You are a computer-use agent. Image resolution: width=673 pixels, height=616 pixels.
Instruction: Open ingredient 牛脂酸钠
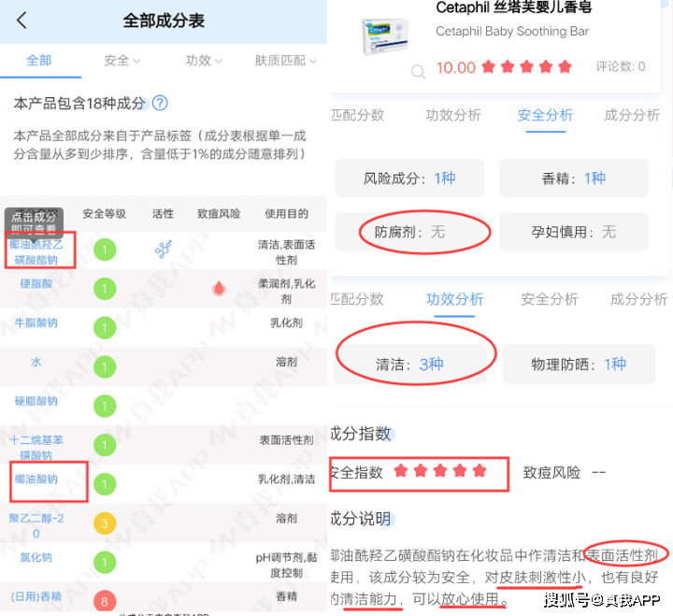point(36,322)
